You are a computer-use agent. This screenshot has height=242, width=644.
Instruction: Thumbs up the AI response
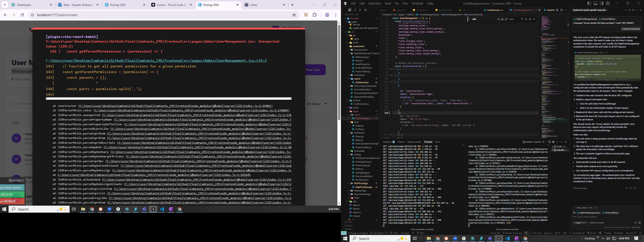coord(627,188)
